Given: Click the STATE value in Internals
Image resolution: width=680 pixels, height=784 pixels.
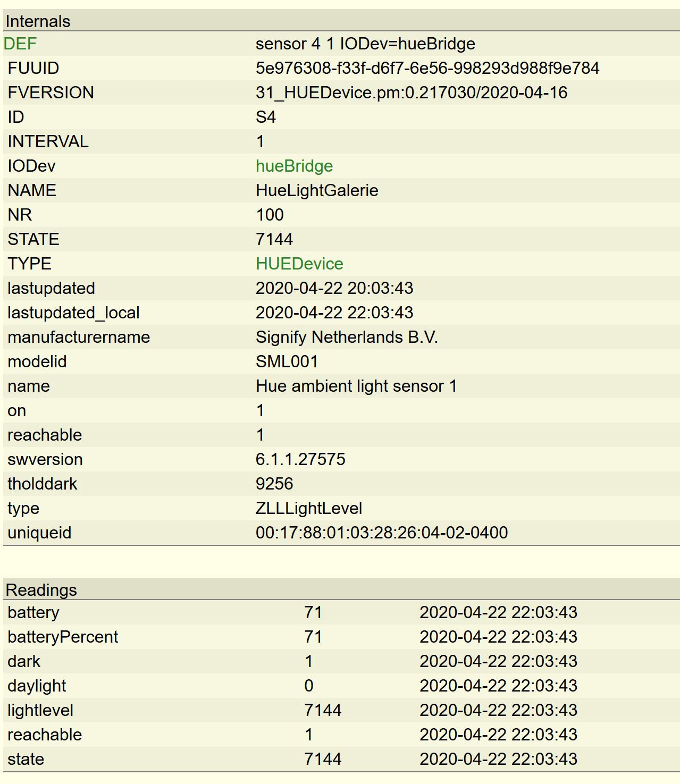Looking at the screenshot, I should click(x=274, y=239).
